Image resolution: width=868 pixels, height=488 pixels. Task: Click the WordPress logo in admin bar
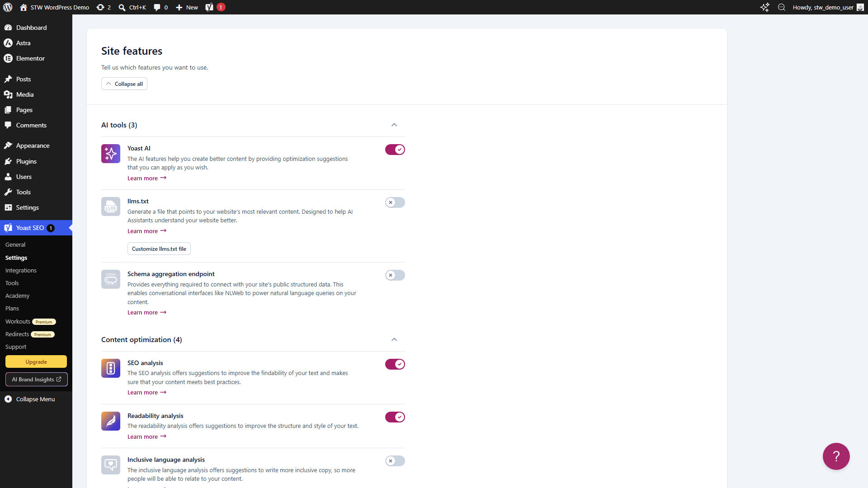[8, 7]
